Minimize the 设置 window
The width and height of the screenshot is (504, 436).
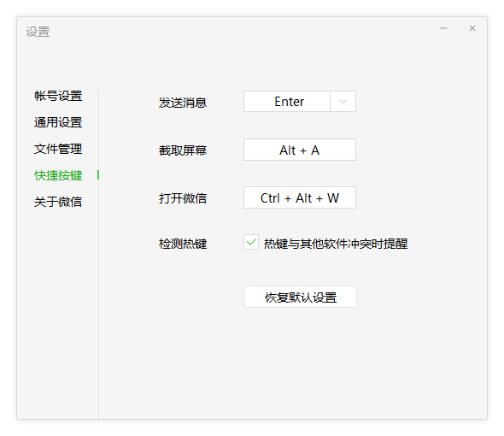click(443, 28)
